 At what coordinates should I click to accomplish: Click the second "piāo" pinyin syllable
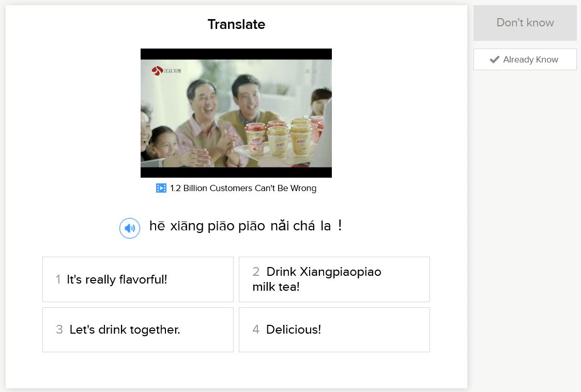[x=252, y=226]
